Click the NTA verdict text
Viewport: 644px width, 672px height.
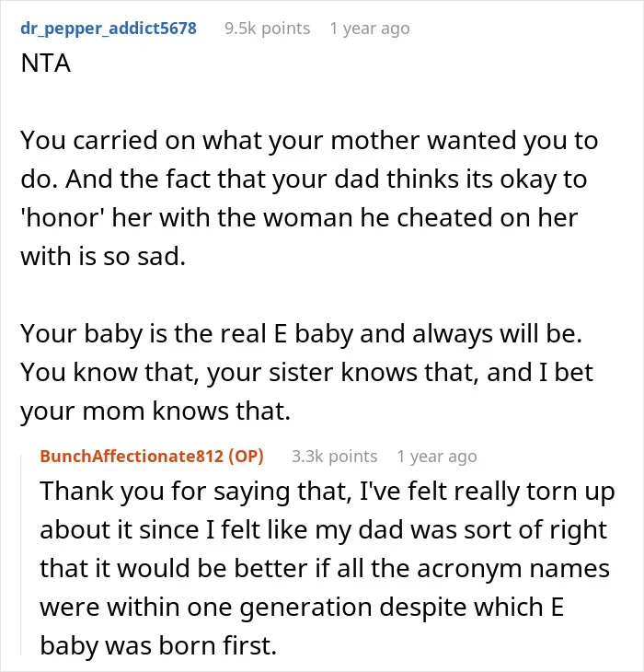pos(45,64)
